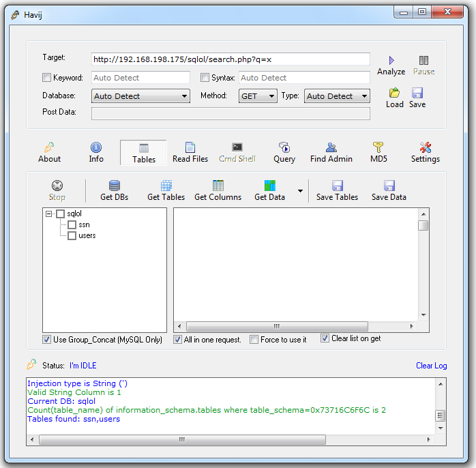Click Get Data
The height and width of the screenshot is (468, 476).
tap(269, 191)
